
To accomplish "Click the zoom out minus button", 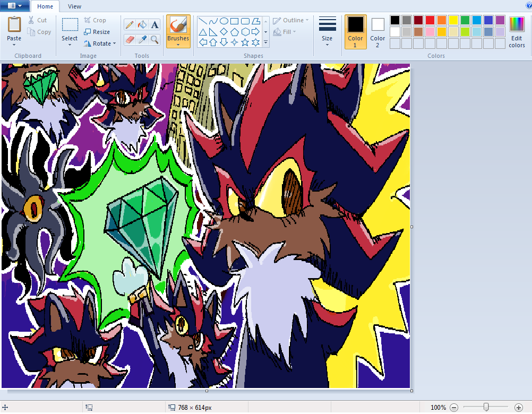I will coord(454,407).
